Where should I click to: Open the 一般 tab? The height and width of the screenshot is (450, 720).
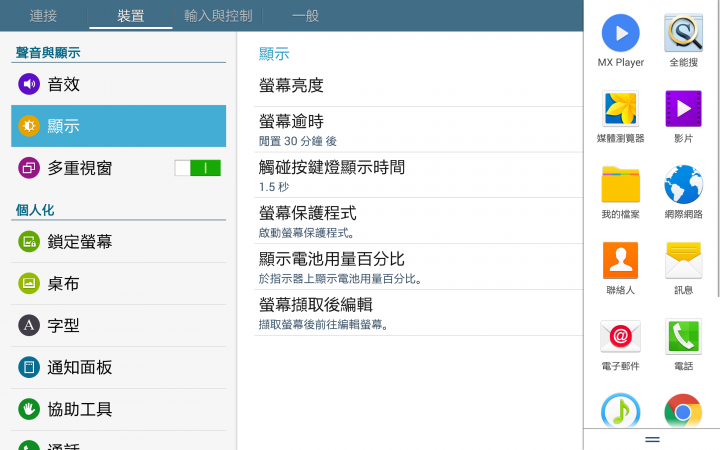point(305,16)
